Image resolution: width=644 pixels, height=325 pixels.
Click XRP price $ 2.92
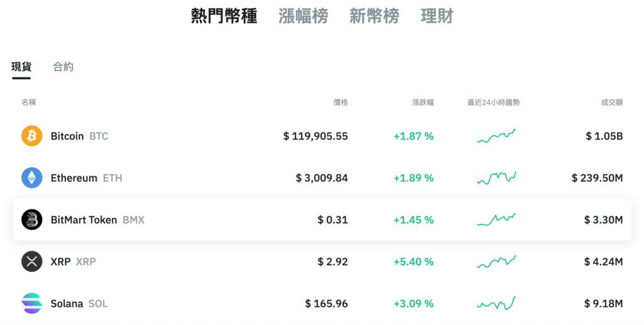point(333,262)
